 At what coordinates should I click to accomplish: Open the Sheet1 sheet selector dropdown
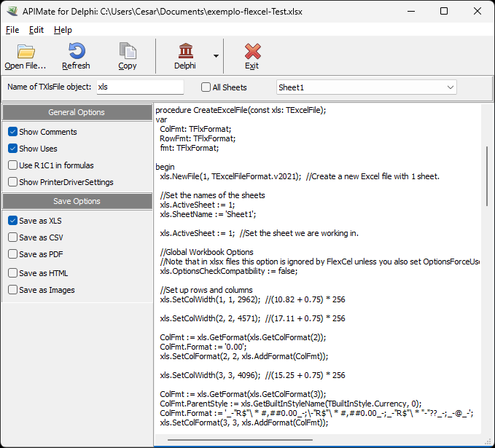pos(367,87)
